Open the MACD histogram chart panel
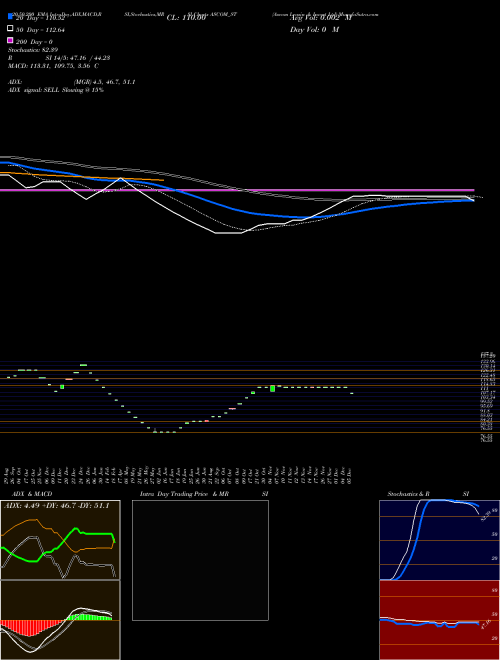The height and width of the screenshot is (660, 500). [60, 620]
